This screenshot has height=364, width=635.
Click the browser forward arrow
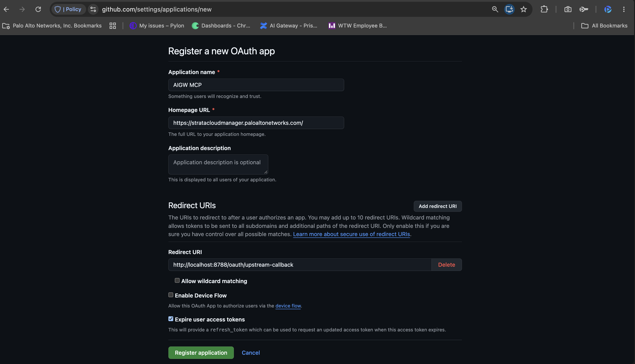coord(22,9)
